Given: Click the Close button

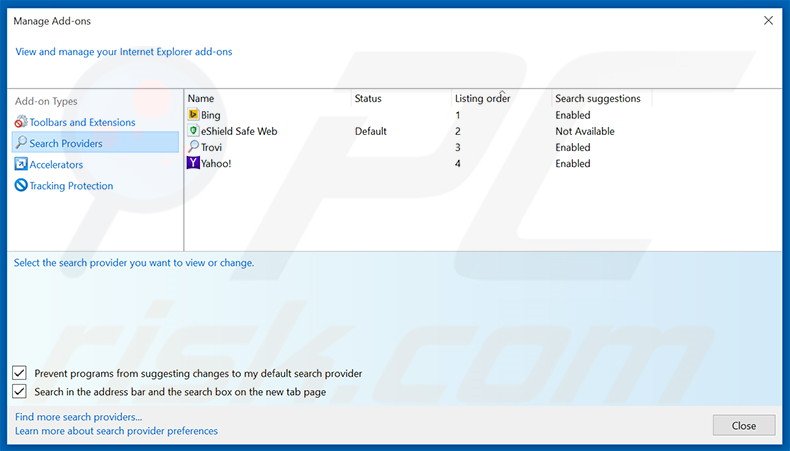Looking at the screenshot, I should click(744, 426).
